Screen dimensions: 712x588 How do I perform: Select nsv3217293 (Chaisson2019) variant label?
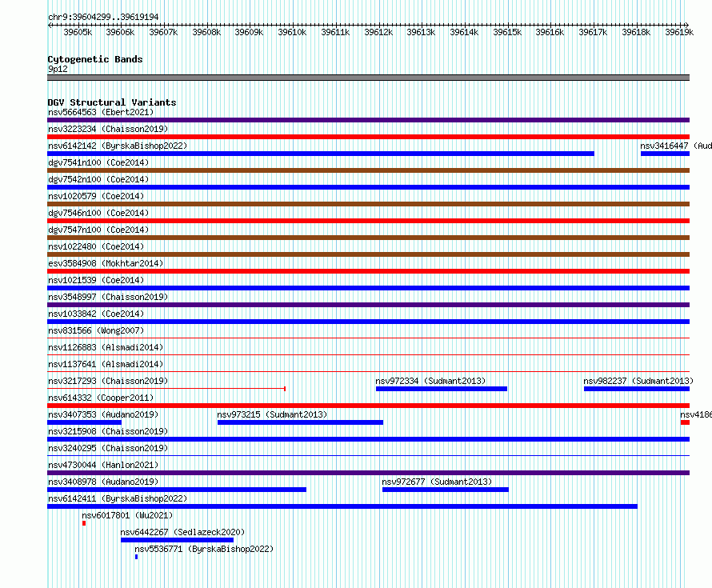[x=108, y=381]
